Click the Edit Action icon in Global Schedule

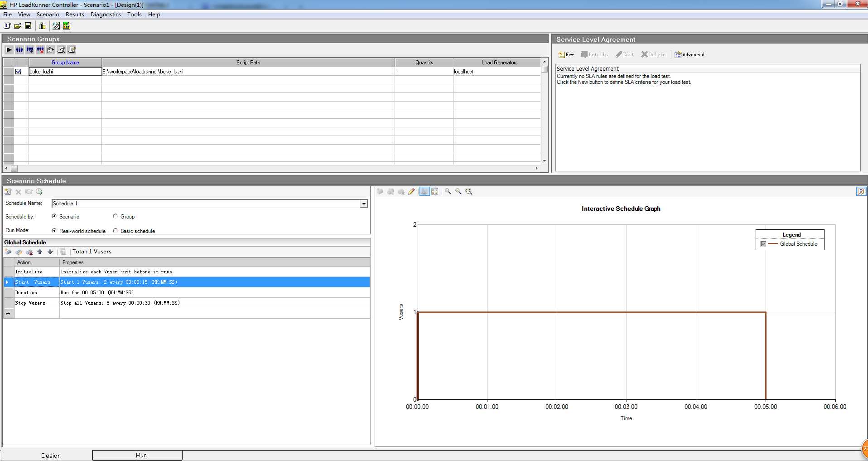click(19, 252)
